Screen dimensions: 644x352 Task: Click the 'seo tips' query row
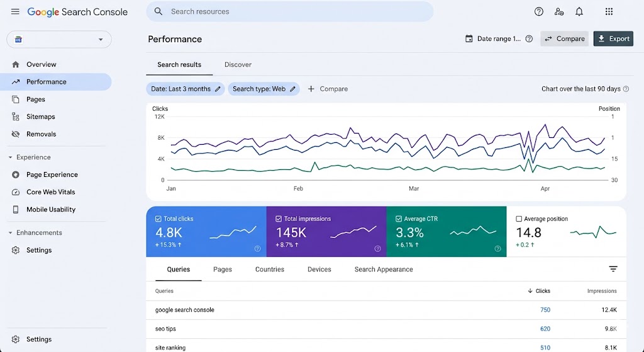click(x=386, y=329)
